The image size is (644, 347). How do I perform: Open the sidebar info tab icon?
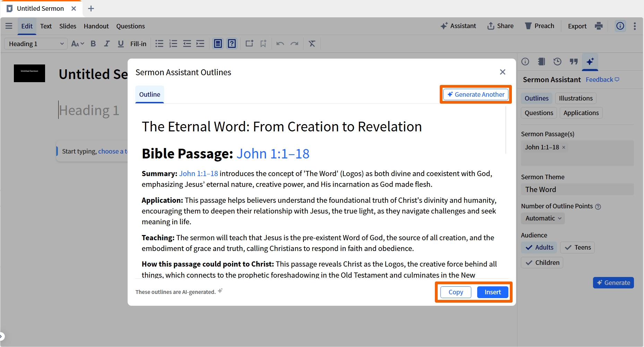[525, 62]
